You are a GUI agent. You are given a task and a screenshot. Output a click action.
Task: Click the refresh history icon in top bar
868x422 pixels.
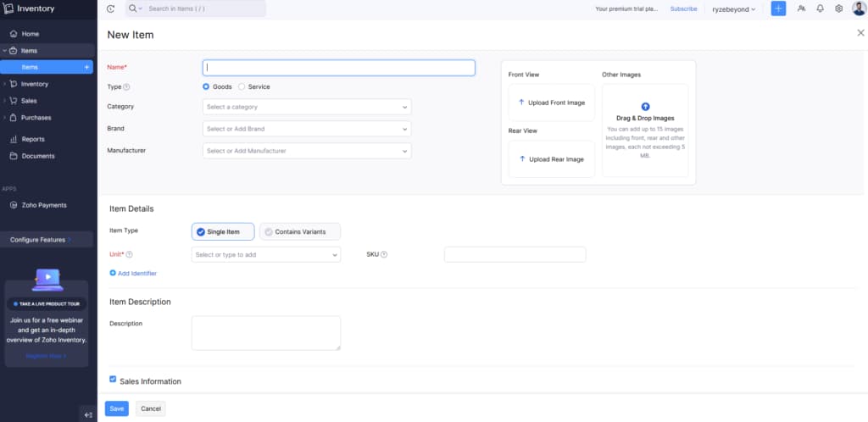click(111, 8)
